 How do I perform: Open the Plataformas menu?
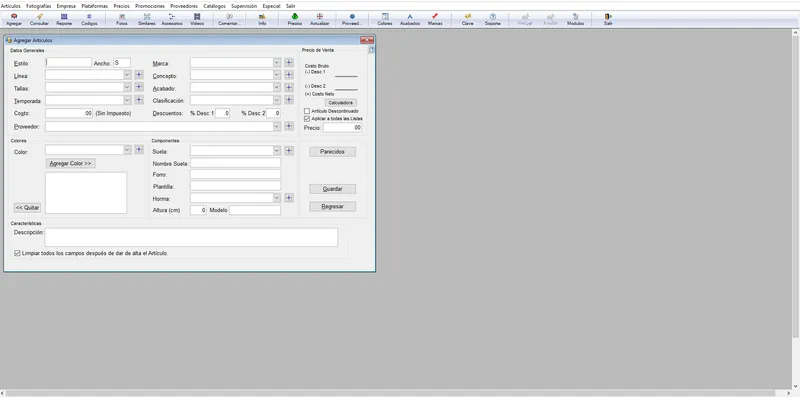(95, 6)
